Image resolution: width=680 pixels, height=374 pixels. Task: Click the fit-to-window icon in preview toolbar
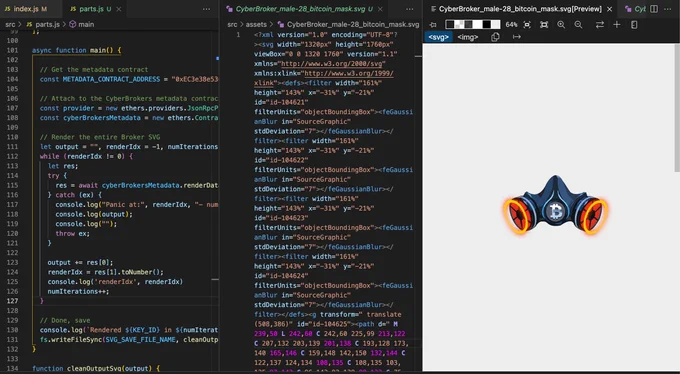tap(544, 25)
